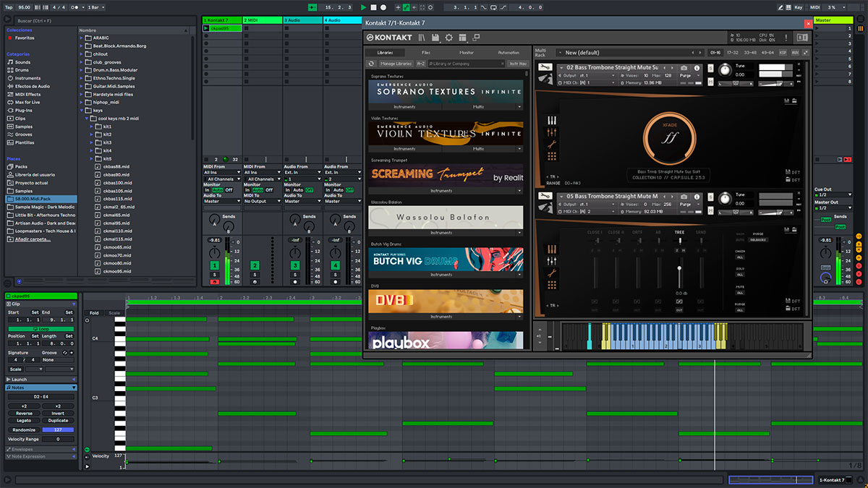Click Manage Libraries button

(x=396, y=64)
